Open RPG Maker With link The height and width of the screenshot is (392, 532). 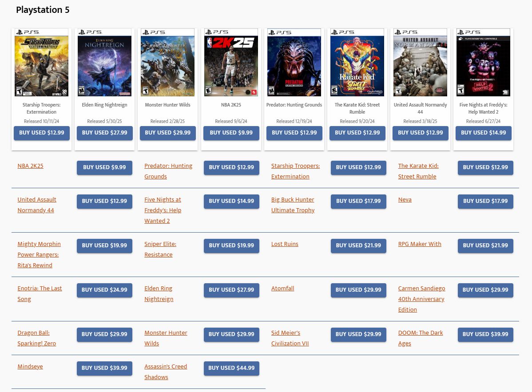pos(420,244)
